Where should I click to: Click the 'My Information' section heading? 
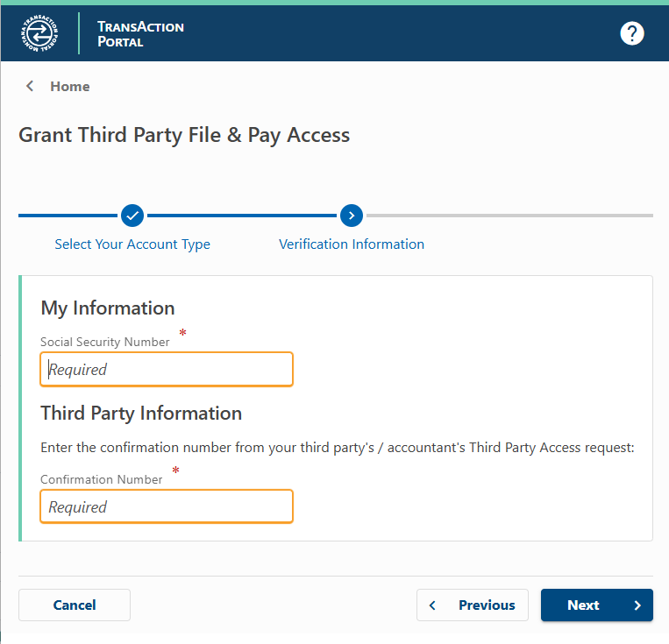pos(108,308)
